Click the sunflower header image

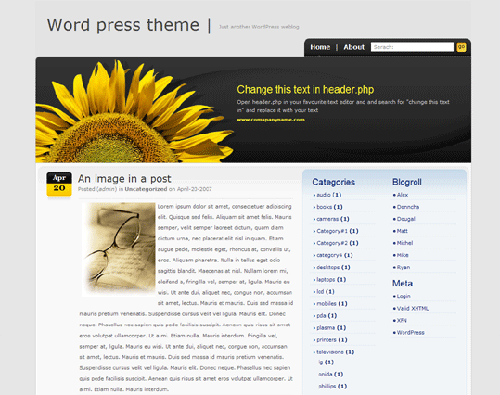135,111
